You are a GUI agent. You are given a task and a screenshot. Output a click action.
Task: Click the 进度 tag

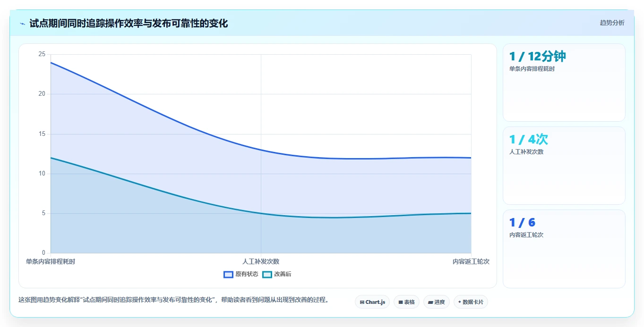click(x=437, y=302)
